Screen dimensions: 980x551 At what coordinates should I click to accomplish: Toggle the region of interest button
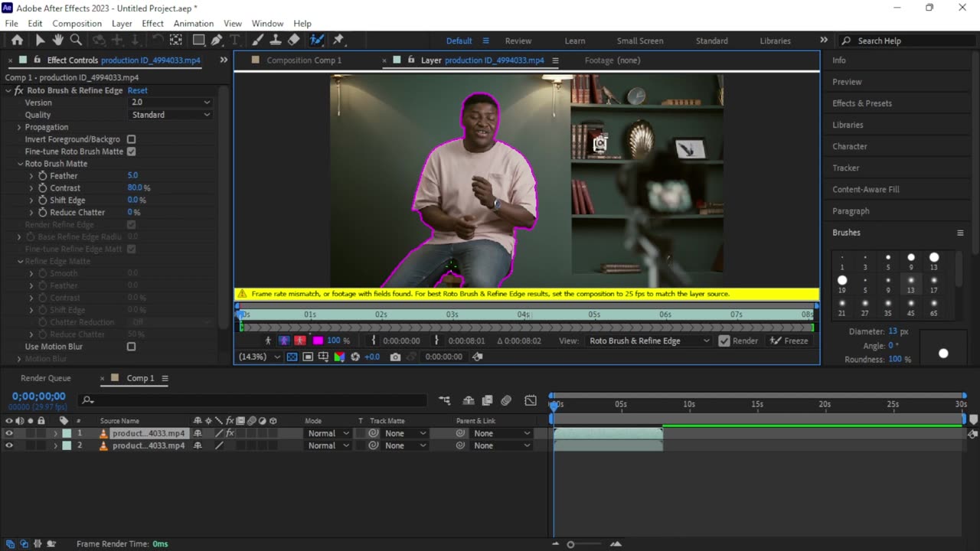pyautogui.click(x=308, y=357)
